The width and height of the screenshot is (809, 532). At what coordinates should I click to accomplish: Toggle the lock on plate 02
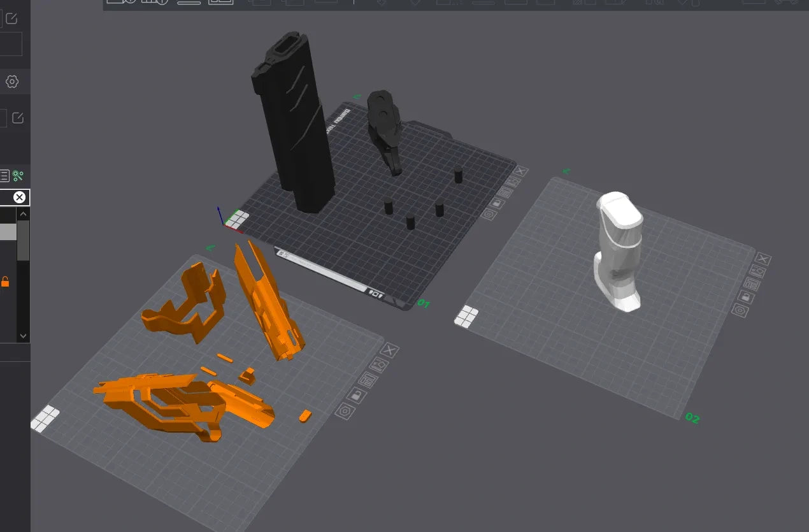pos(746,297)
